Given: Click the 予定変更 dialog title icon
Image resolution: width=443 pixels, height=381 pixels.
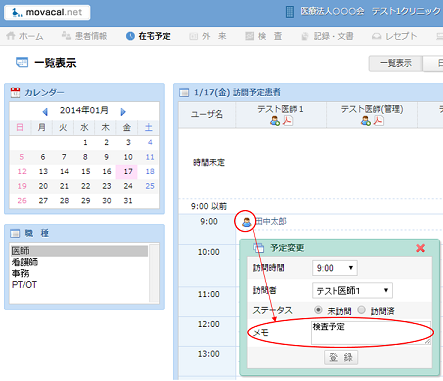Looking at the screenshot, I should tap(258, 248).
